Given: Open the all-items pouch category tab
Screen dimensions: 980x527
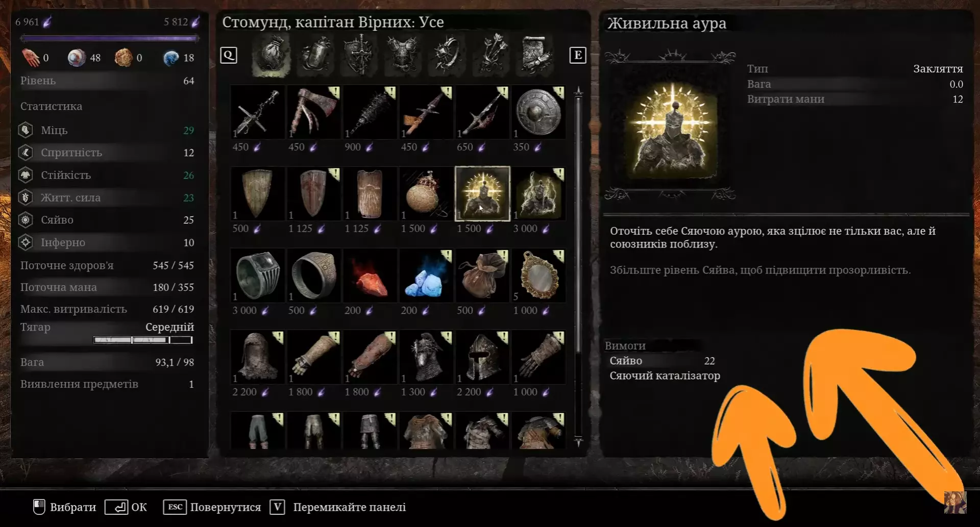Looking at the screenshot, I should point(272,55).
